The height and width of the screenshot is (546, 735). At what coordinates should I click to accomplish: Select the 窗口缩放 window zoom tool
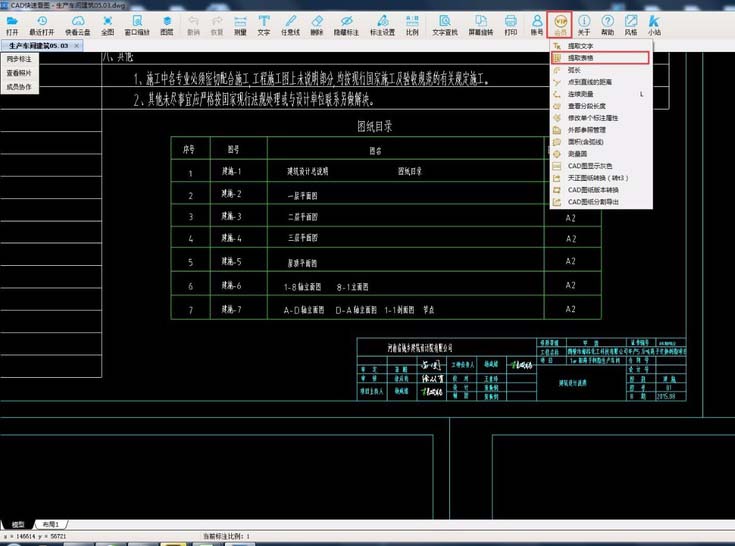137,25
